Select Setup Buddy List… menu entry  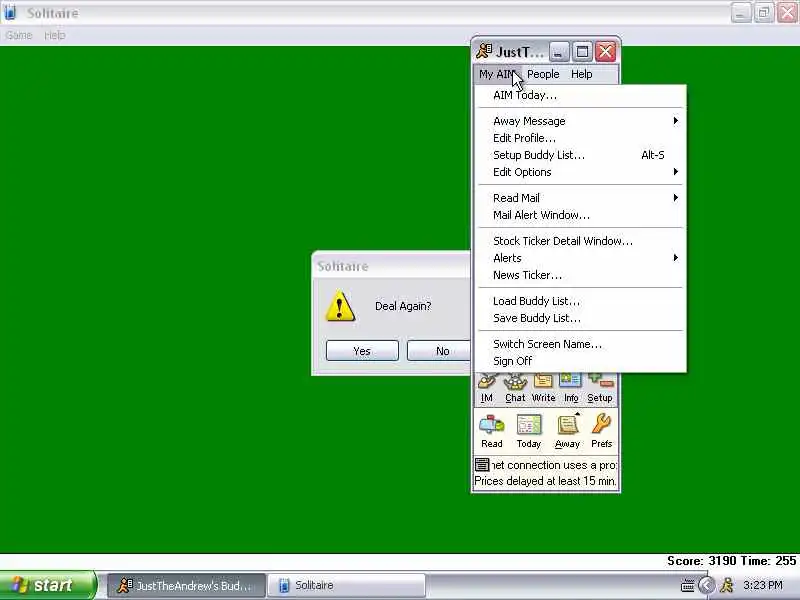point(581,155)
